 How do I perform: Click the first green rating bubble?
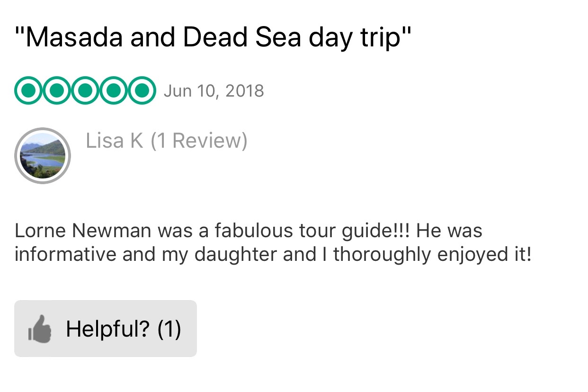pyautogui.click(x=28, y=90)
